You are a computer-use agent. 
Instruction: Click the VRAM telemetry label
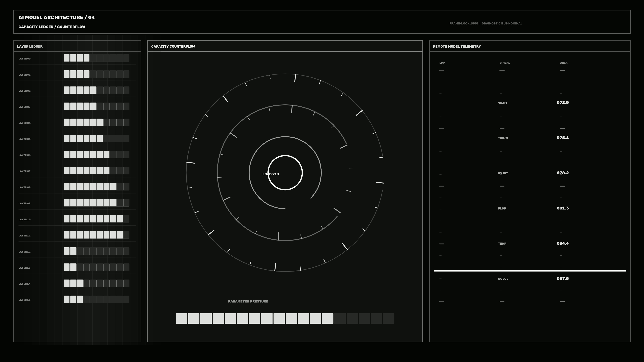coord(502,103)
